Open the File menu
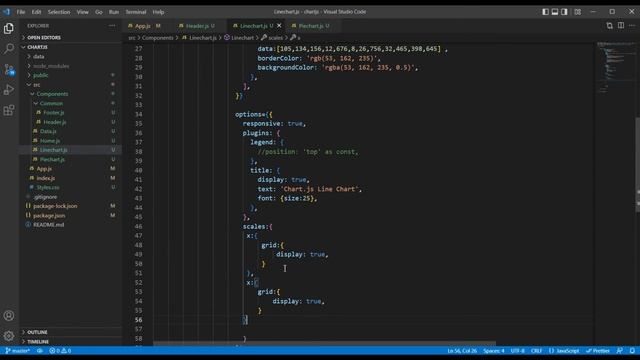 [x=21, y=12]
